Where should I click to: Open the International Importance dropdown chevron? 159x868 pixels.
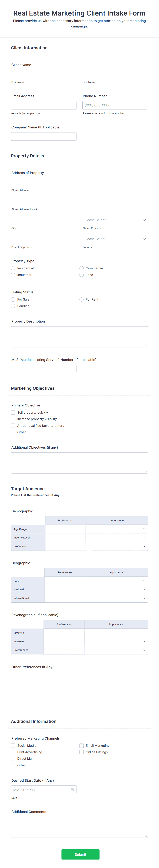(x=144, y=598)
